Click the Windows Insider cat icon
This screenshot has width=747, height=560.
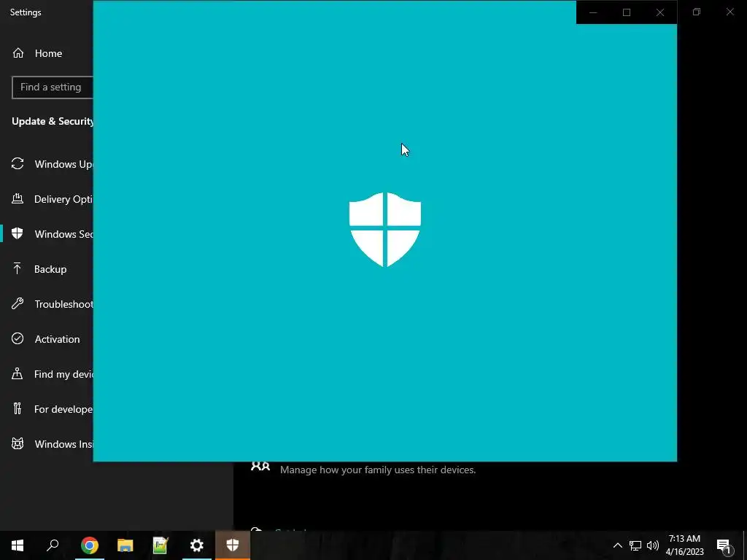(x=18, y=444)
